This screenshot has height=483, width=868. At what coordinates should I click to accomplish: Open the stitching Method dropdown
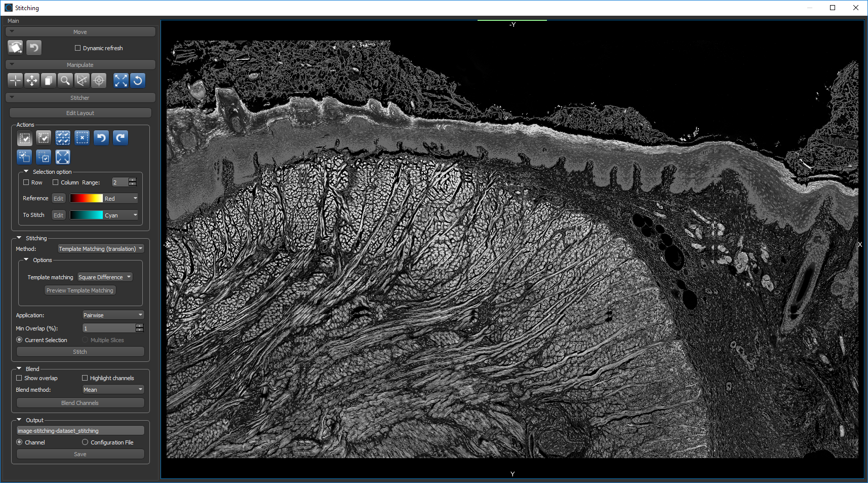pyautogui.click(x=100, y=249)
